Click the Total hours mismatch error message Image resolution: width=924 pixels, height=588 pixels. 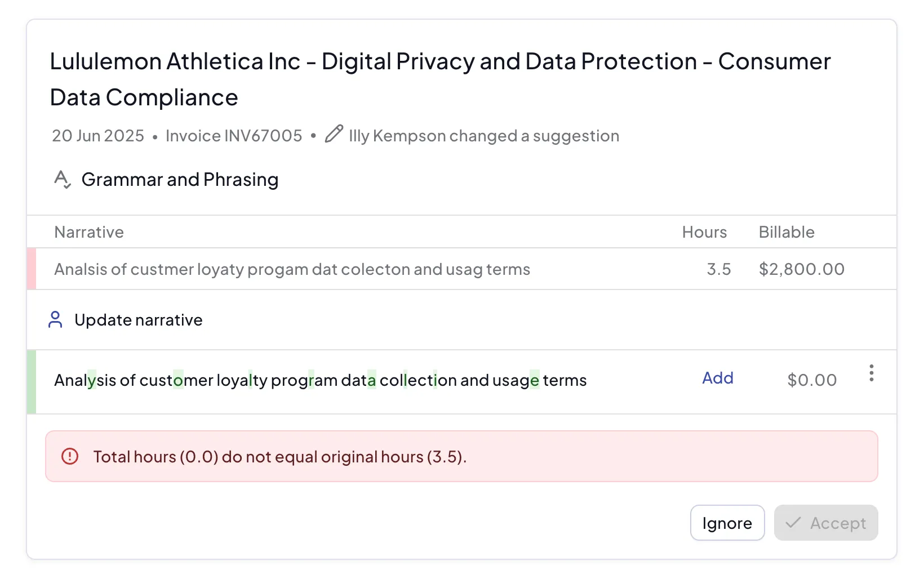(x=279, y=457)
